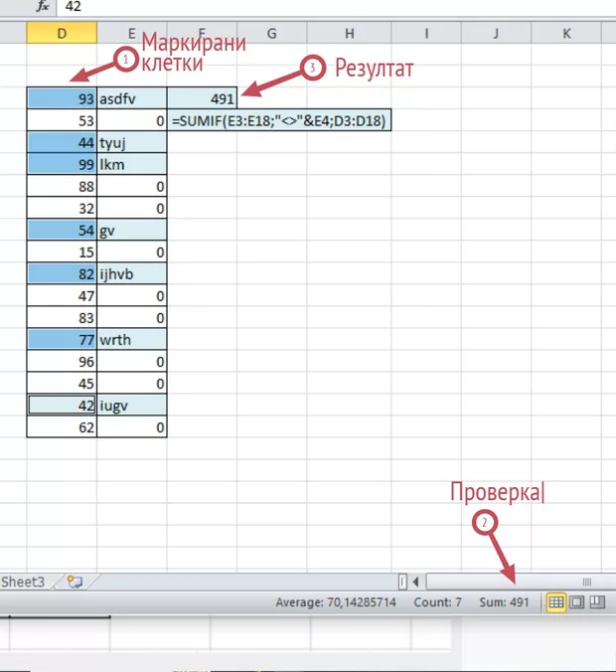Click the formula bar showing 42
The width and height of the screenshot is (616, 672).
[336, 6]
